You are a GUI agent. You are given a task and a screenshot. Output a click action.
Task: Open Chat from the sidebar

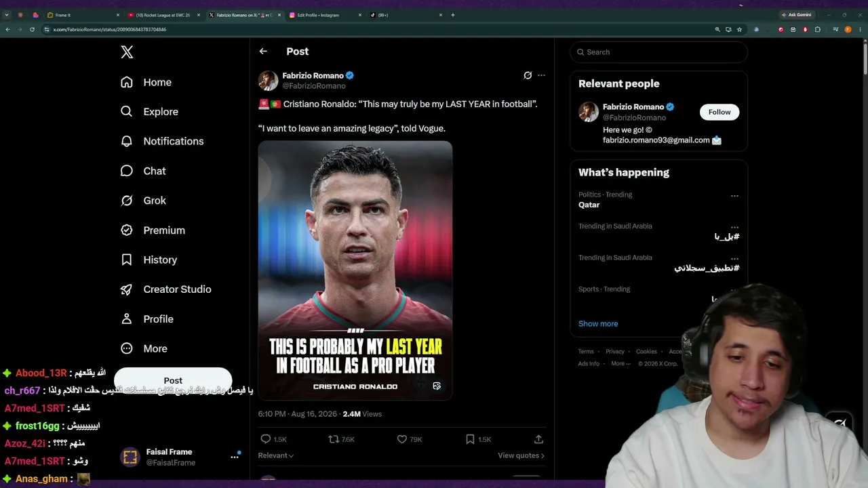coord(142,171)
